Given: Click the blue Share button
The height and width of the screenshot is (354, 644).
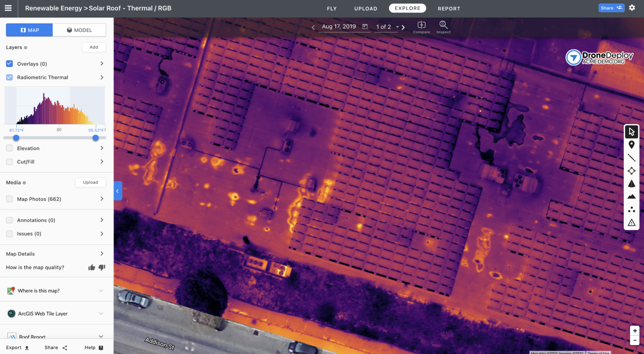Looking at the screenshot, I should pos(611,8).
